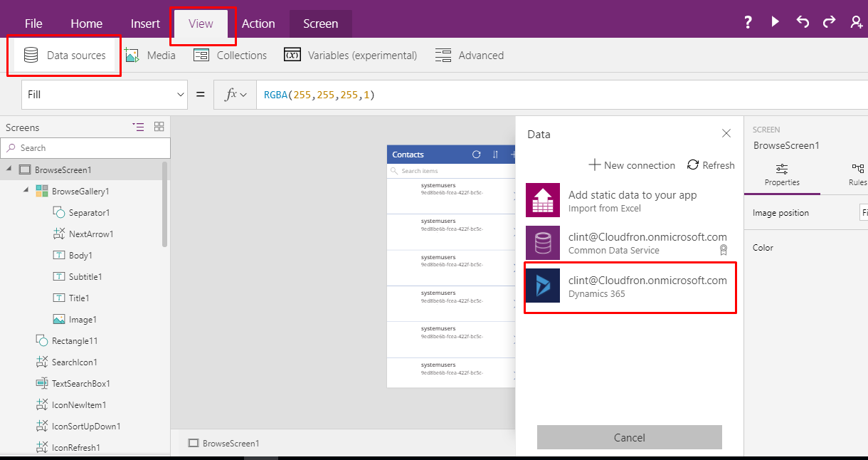
Task: Open the Insert tab
Action: [x=145, y=23]
